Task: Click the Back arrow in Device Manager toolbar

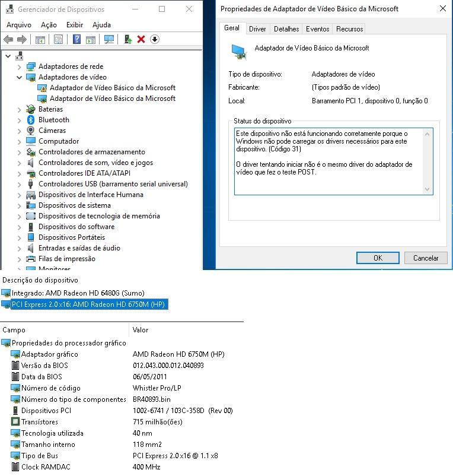Action: [x=8, y=39]
